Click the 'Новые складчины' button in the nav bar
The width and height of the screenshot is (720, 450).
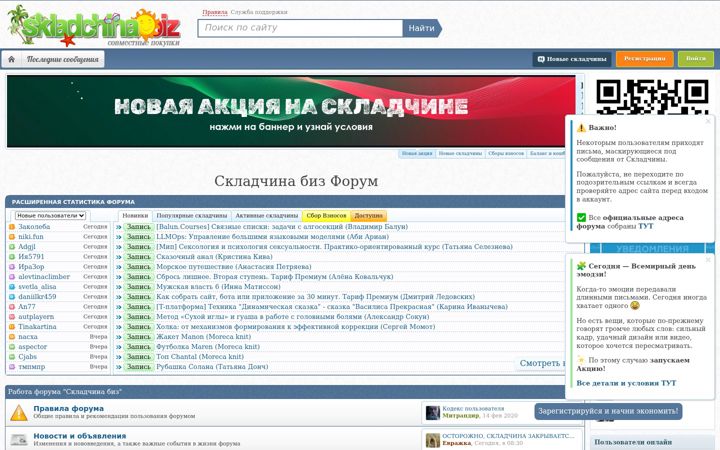tap(572, 59)
